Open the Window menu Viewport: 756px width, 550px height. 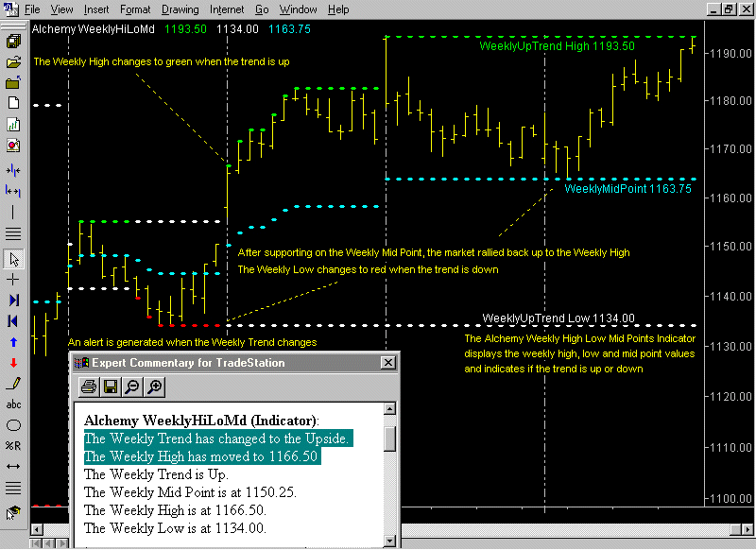click(x=298, y=9)
